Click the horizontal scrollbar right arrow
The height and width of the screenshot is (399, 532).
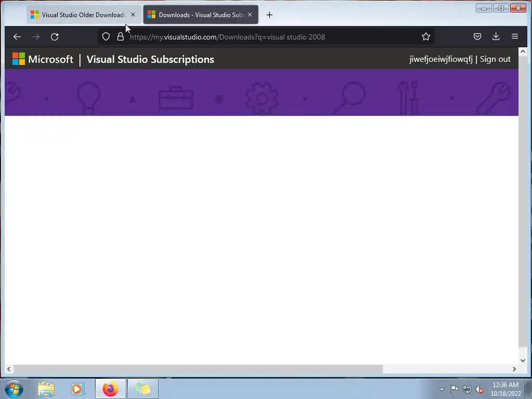[514, 369]
